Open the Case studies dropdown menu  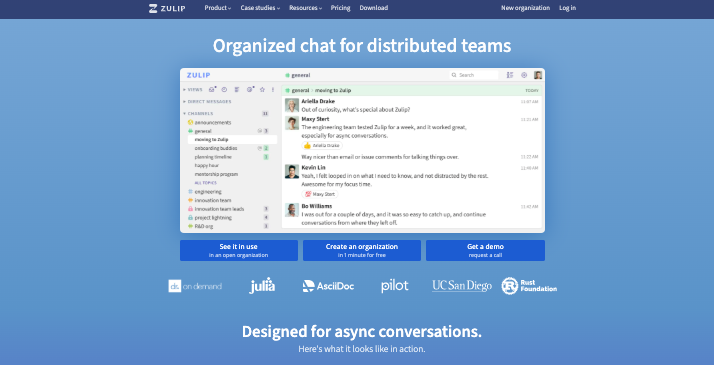(x=260, y=8)
